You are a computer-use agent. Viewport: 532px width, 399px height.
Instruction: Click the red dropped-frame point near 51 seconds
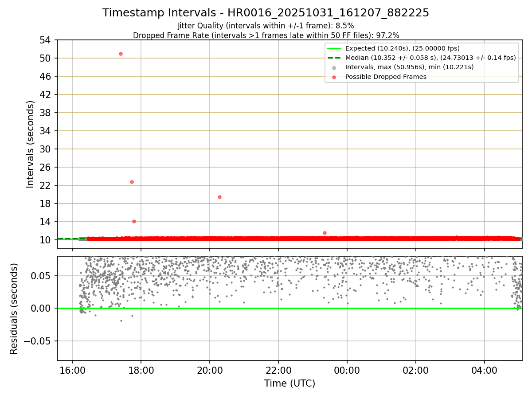pos(121,54)
